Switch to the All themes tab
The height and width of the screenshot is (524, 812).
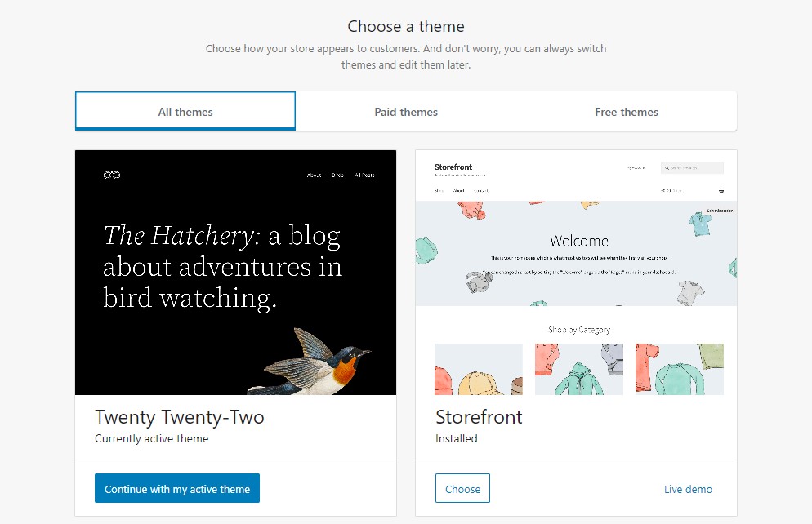tap(185, 111)
